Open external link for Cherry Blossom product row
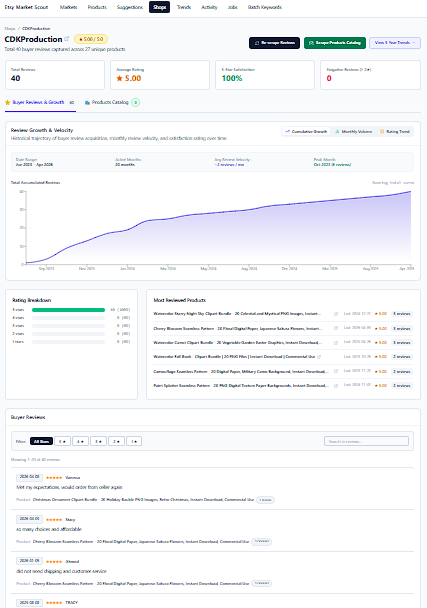427x608 pixels. coord(336,328)
